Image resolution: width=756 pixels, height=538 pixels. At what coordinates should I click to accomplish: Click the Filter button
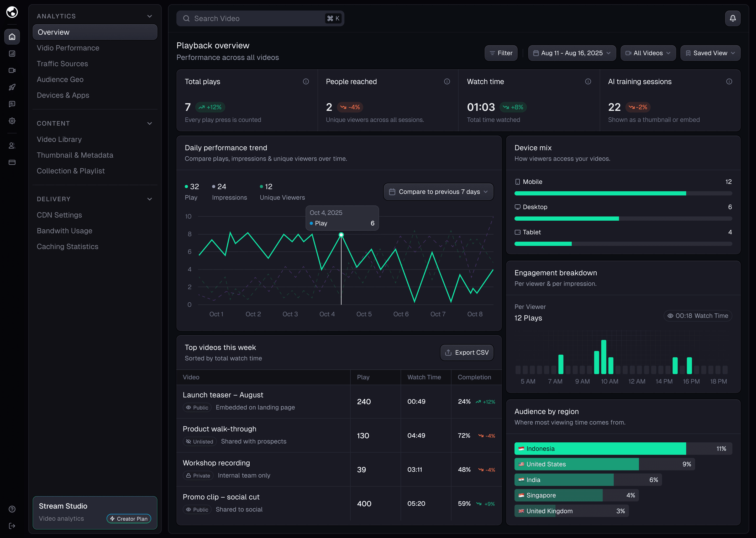coord(501,53)
